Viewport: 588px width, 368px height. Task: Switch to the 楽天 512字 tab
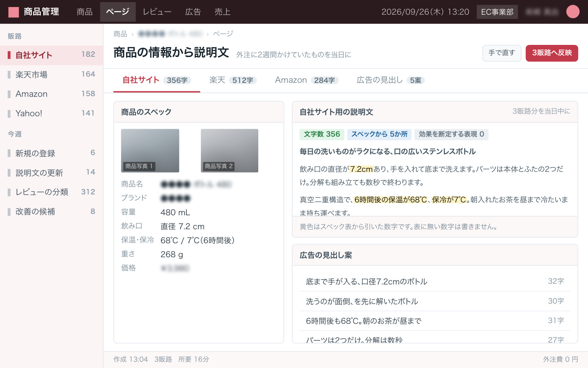pyautogui.click(x=233, y=80)
